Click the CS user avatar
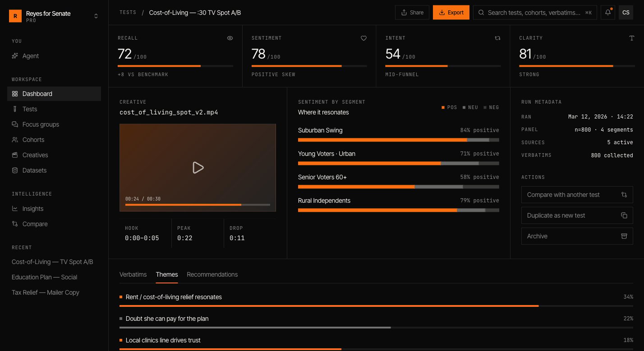This screenshot has width=644, height=351. click(x=626, y=13)
